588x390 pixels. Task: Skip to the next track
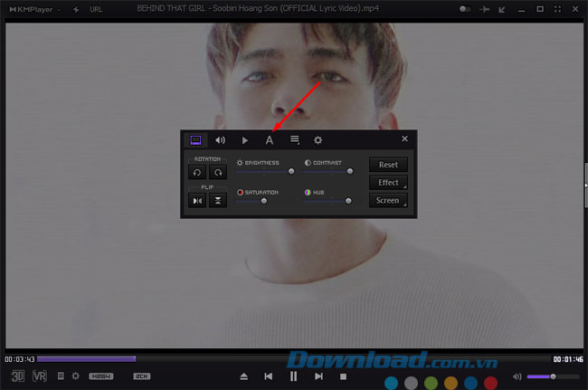click(318, 376)
